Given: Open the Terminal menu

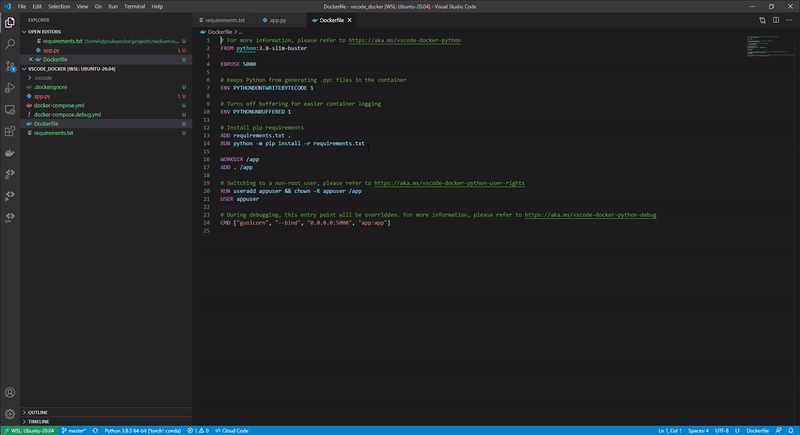Looking at the screenshot, I should pyautogui.click(x=134, y=6).
